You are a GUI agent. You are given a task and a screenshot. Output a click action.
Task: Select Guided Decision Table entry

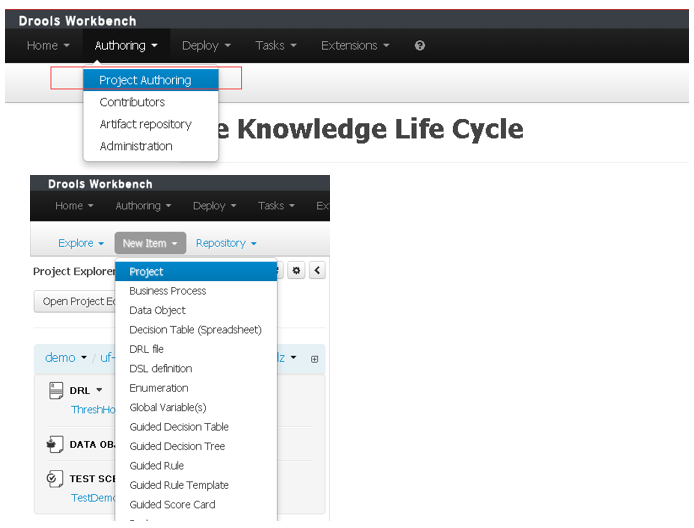coord(196,427)
